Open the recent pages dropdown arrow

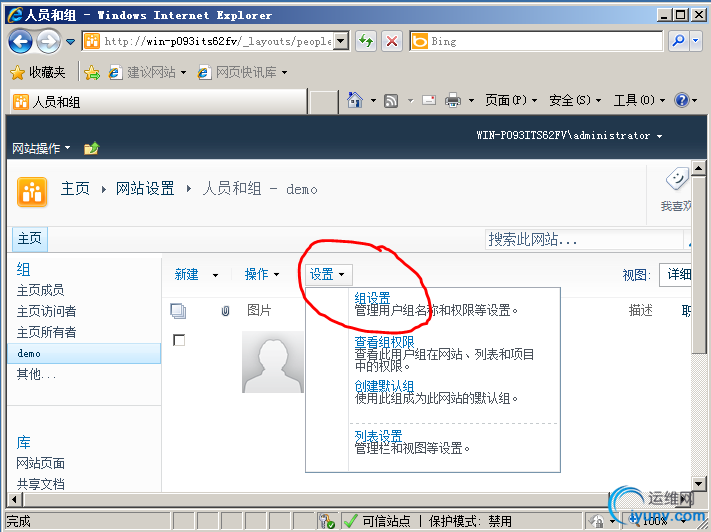[70, 42]
